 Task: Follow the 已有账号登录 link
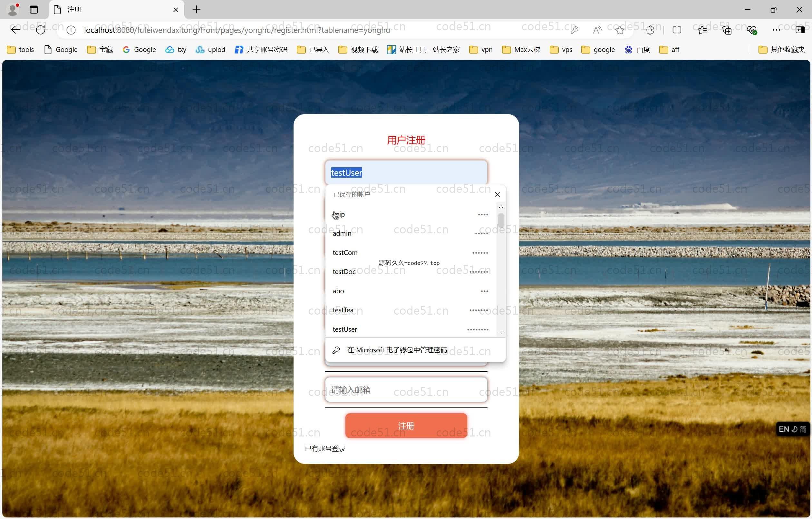click(325, 448)
